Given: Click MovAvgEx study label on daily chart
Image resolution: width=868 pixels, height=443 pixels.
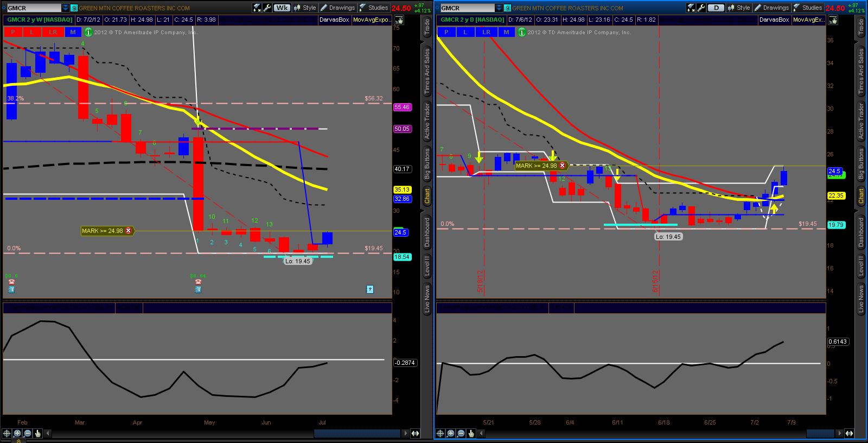Looking at the screenshot, I should tap(809, 20).
